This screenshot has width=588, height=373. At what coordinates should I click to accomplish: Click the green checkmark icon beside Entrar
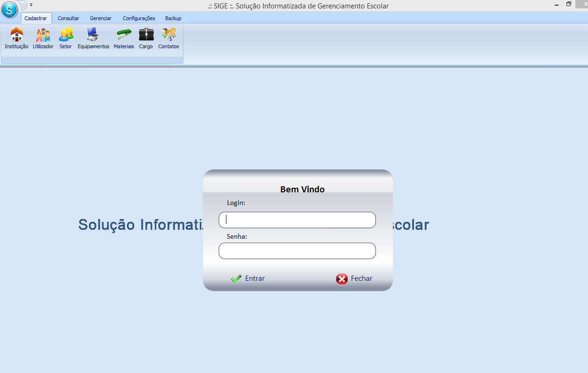click(236, 278)
